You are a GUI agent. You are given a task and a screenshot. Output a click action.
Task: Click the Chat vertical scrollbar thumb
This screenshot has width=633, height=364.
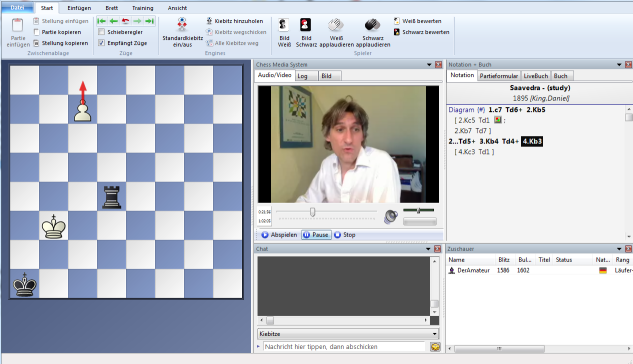pyautogui.click(x=434, y=304)
